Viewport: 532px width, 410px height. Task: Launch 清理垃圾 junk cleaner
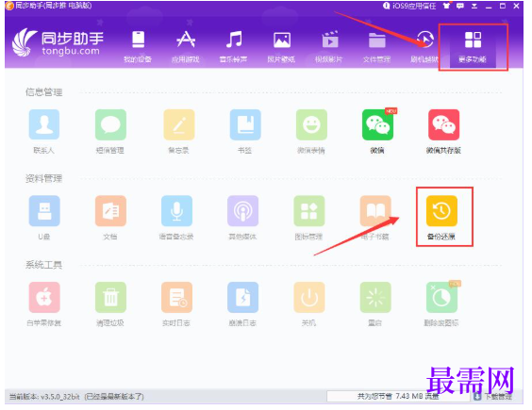click(x=110, y=297)
